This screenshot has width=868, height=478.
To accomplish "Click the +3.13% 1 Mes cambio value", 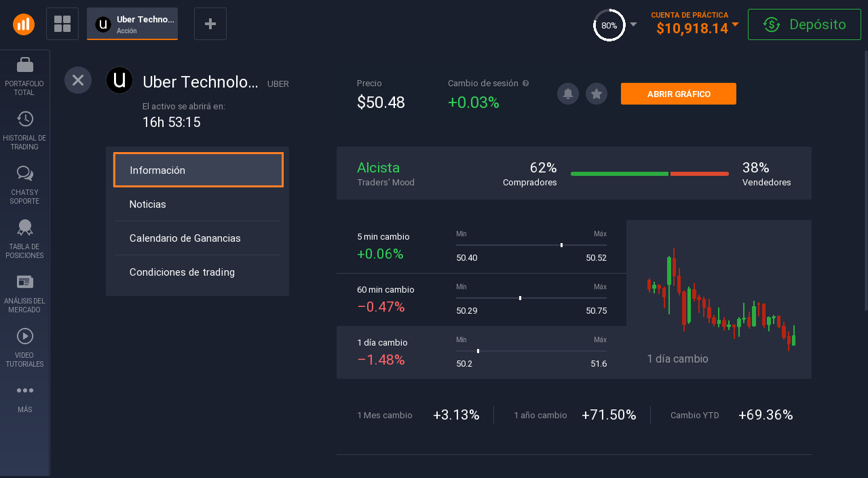I will (x=456, y=415).
